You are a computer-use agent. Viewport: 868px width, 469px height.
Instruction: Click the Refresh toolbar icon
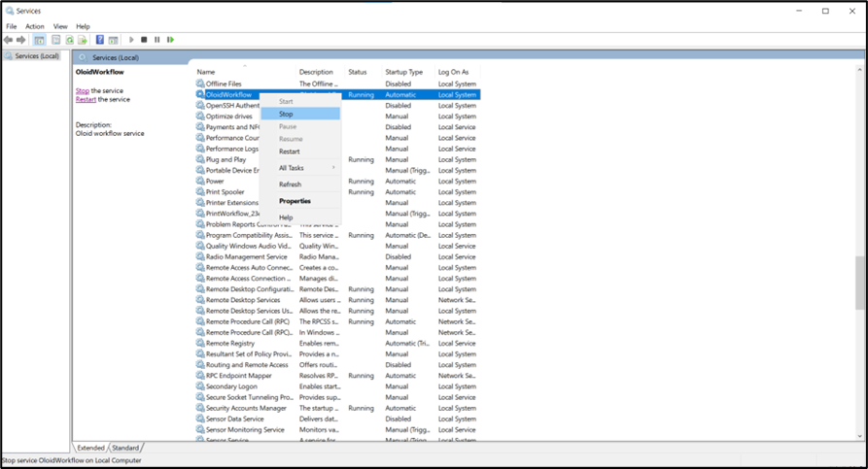click(x=69, y=40)
